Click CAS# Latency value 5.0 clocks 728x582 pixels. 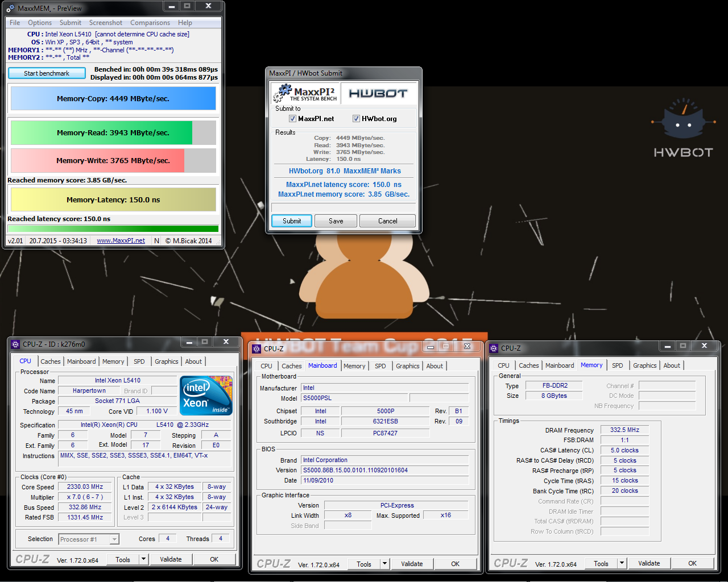pyautogui.click(x=624, y=451)
